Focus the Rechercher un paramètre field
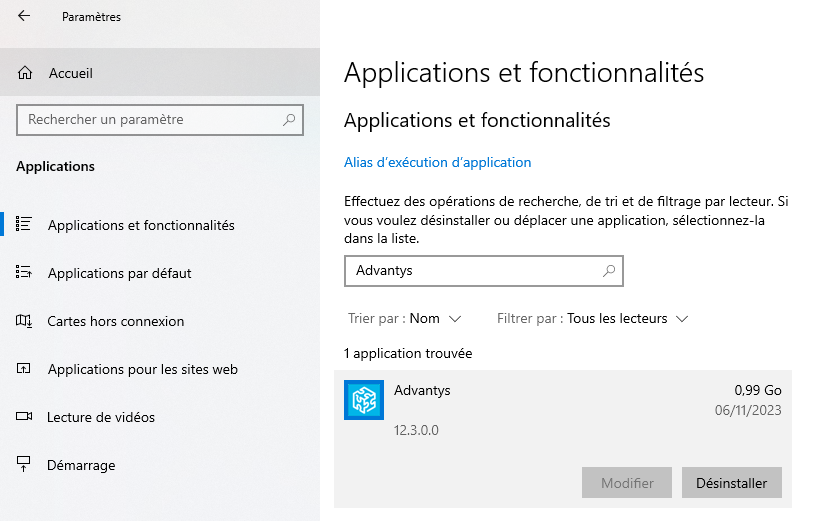 point(150,120)
